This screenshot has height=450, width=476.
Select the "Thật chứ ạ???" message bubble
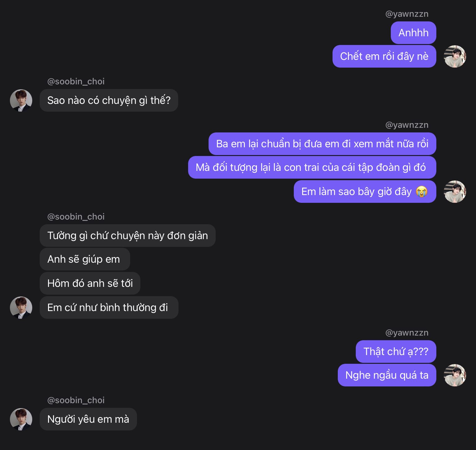point(396,352)
